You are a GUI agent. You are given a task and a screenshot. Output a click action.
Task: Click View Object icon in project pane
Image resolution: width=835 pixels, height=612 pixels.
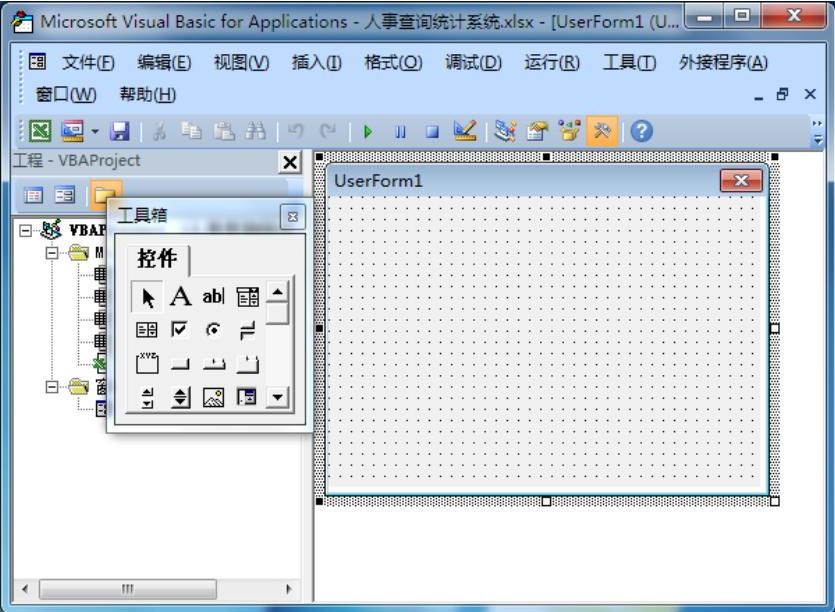[x=64, y=195]
